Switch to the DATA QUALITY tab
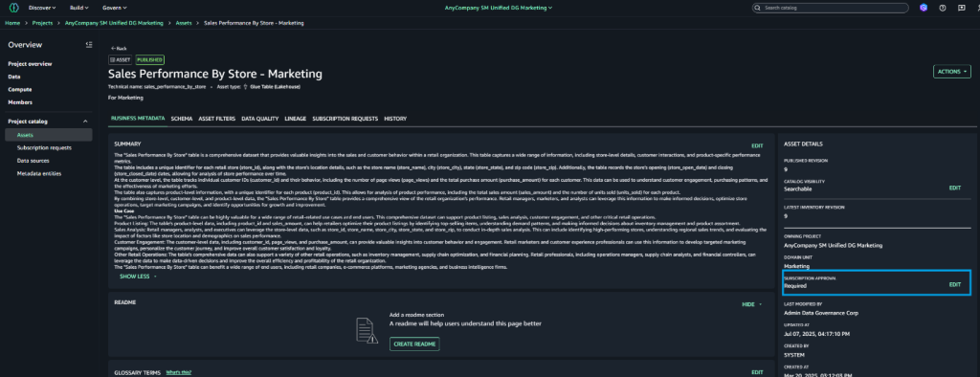Viewport: 980px width, 377px height. (260, 118)
